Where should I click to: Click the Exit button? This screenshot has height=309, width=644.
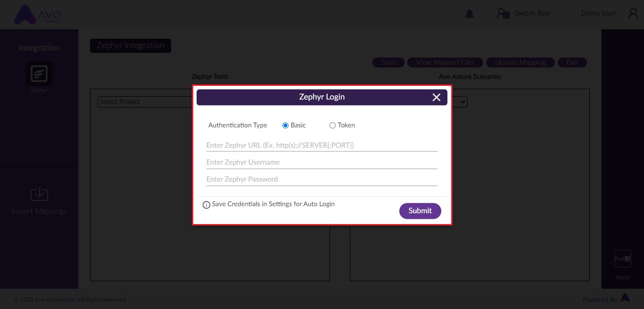(572, 62)
